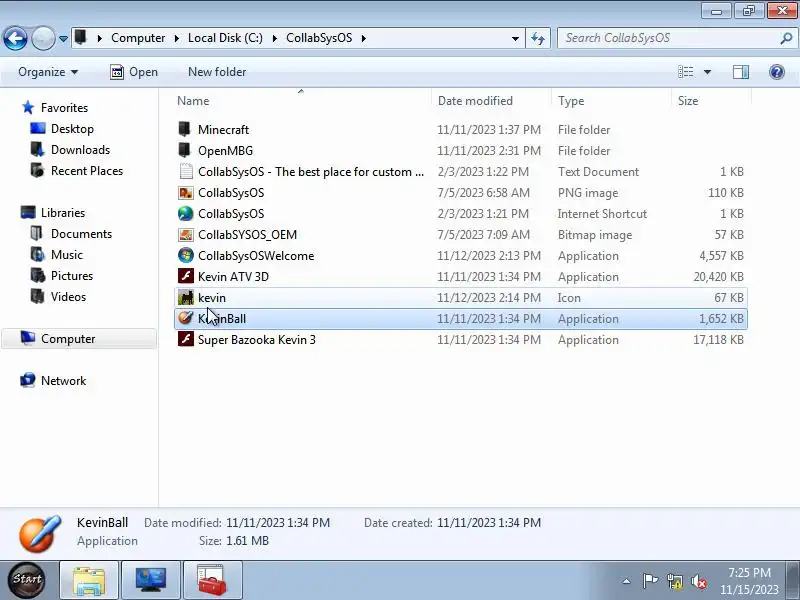Screen dimensions: 800x600
Task: Click the '17,118 KB' size cell
Action: click(x=718, y=339)
